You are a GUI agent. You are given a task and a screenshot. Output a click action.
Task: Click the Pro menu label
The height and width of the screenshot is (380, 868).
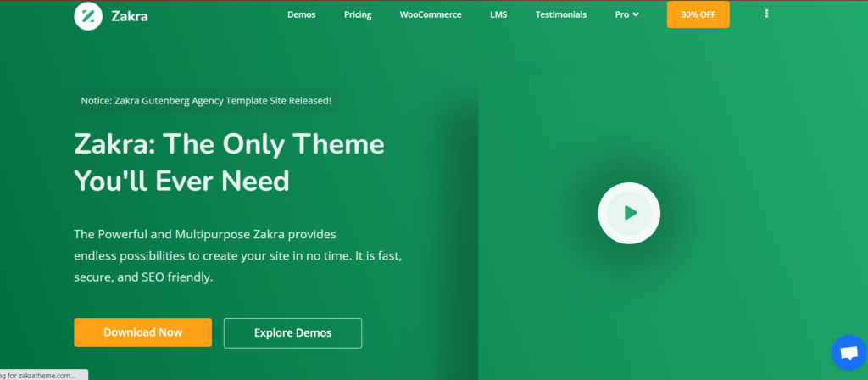pyautogui.click(x=621, y=15)
